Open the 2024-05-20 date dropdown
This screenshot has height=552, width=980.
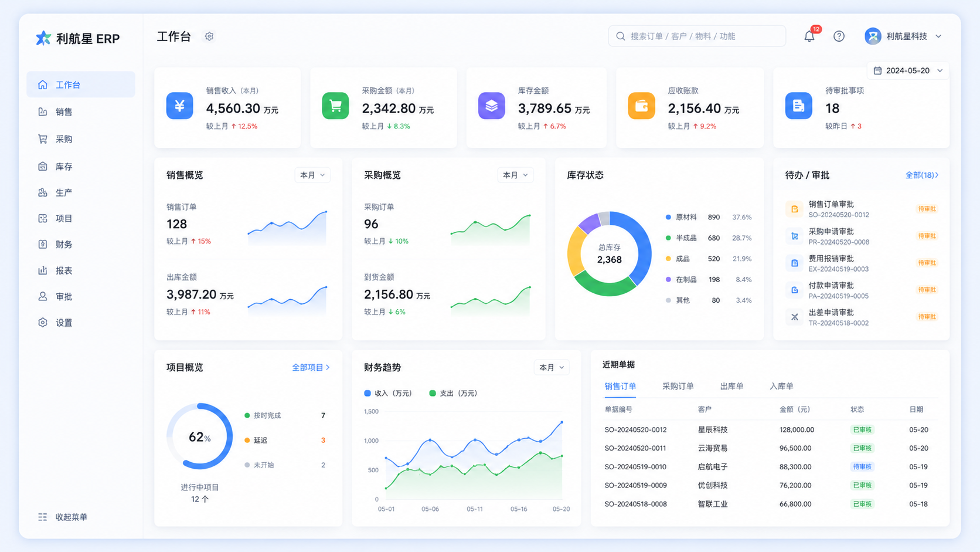pos(908,70)
